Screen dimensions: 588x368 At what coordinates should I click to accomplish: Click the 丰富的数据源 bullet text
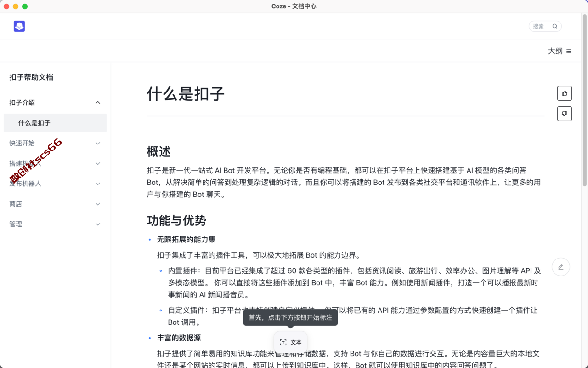click(179, 338)
